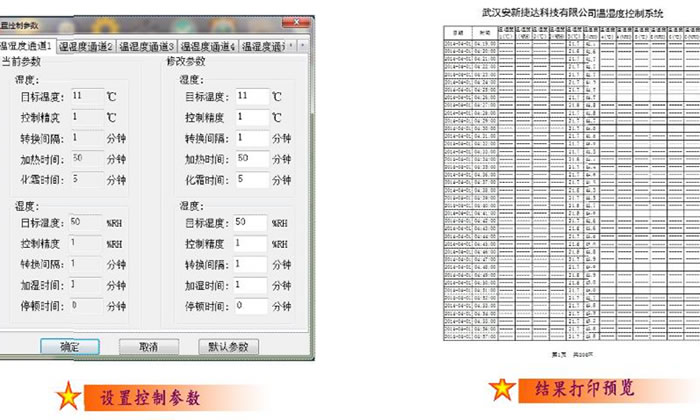The width and height of the screenshot is (700, 420).
Task: Click the star icon beside 结果打印预览
Action: [503, 388]
